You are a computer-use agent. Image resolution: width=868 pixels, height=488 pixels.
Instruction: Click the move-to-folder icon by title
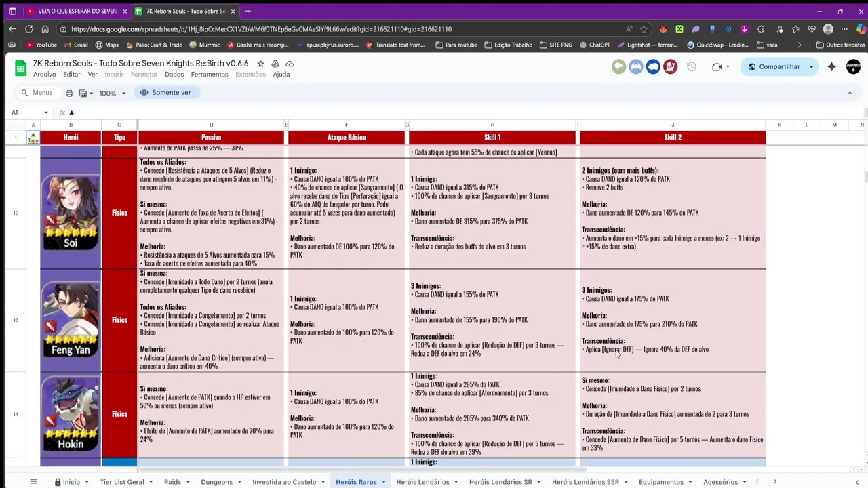coord(275,64)
